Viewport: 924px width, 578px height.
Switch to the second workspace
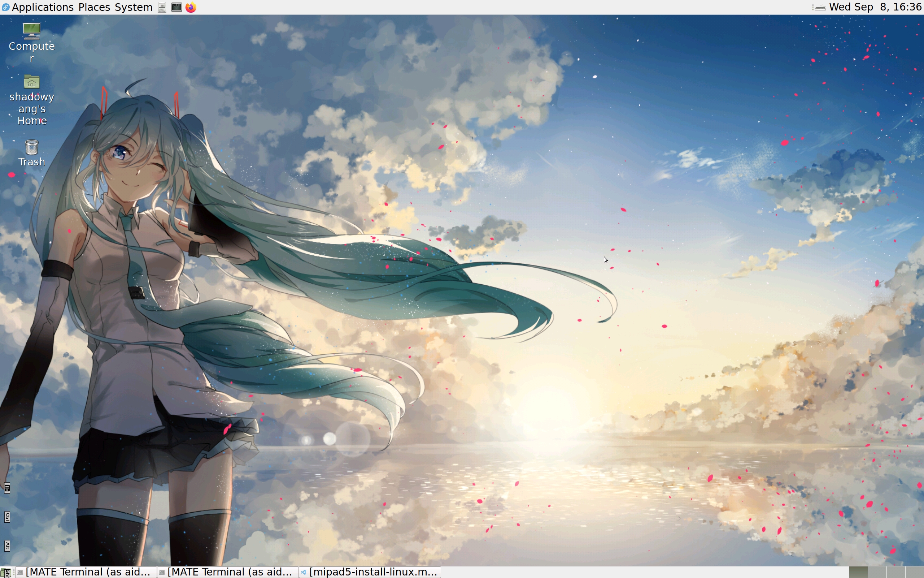[x=877, y=572]
